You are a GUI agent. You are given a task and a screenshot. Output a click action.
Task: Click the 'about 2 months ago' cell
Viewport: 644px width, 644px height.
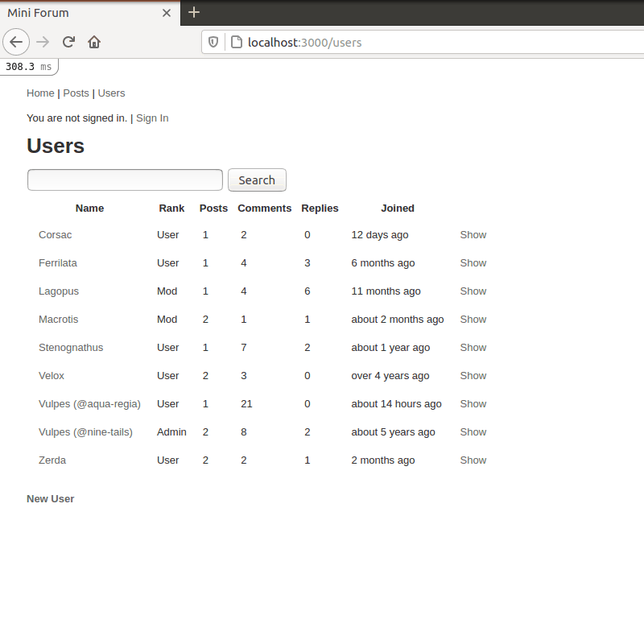[398, 320]
